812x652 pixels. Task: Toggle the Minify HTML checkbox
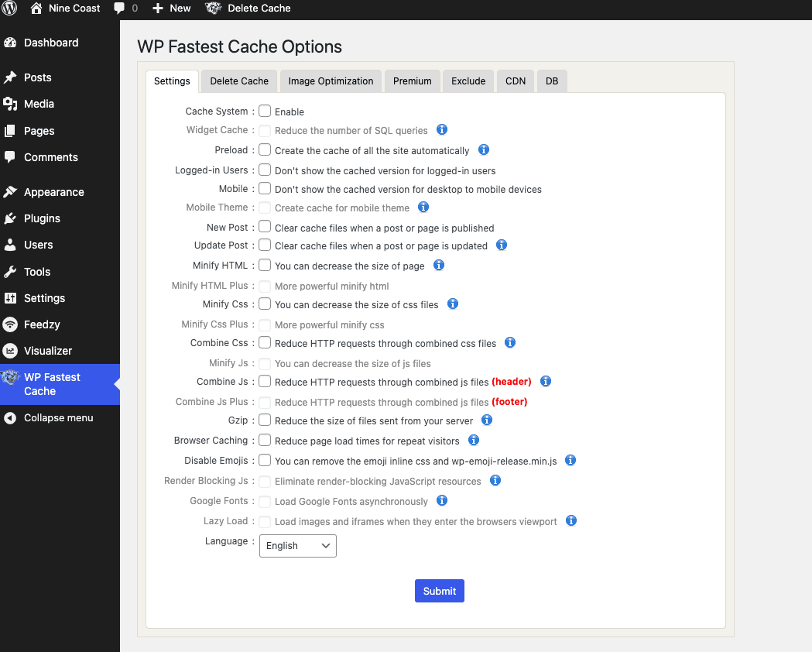pyautogui.click(x=265, y=266)
